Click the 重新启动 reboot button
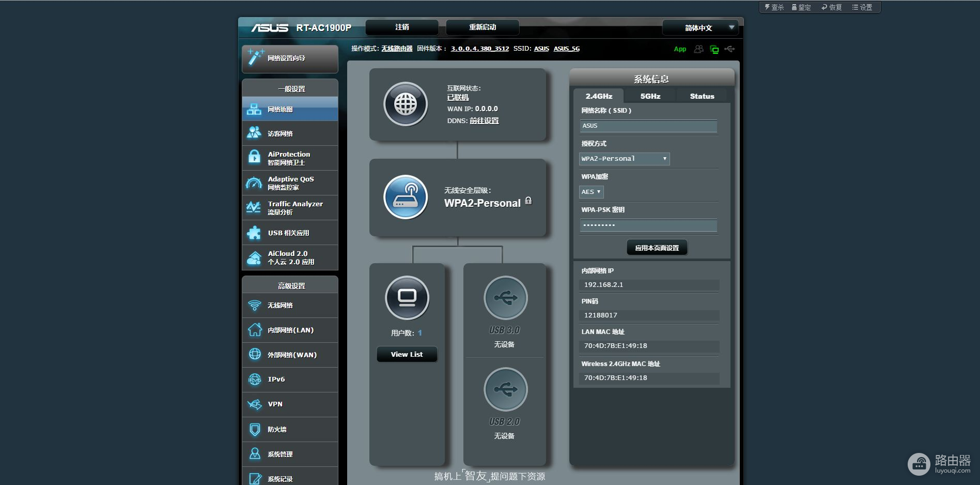The height and width of the screenshot is (485, 980). coord(483,27)
